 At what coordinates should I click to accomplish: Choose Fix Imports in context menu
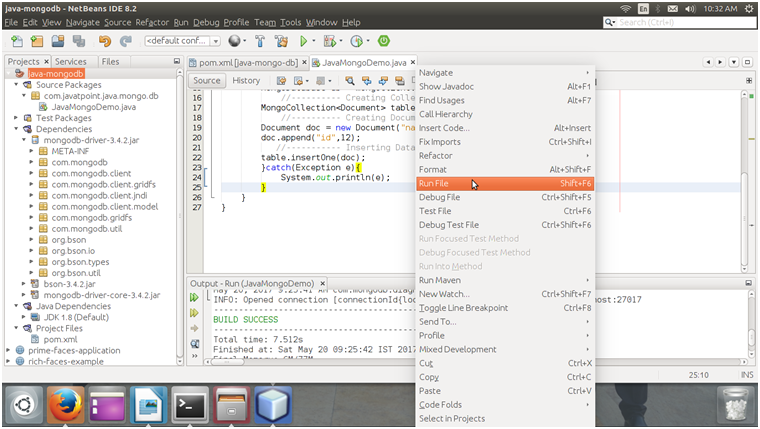click(x=505, y=142)
